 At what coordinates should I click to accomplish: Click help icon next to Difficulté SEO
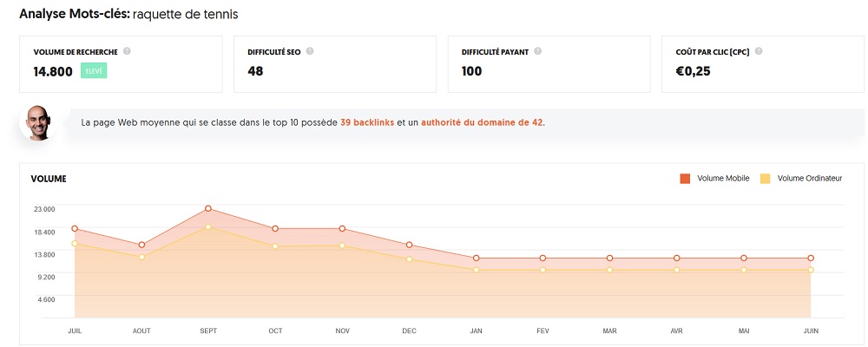coord(310,51)
